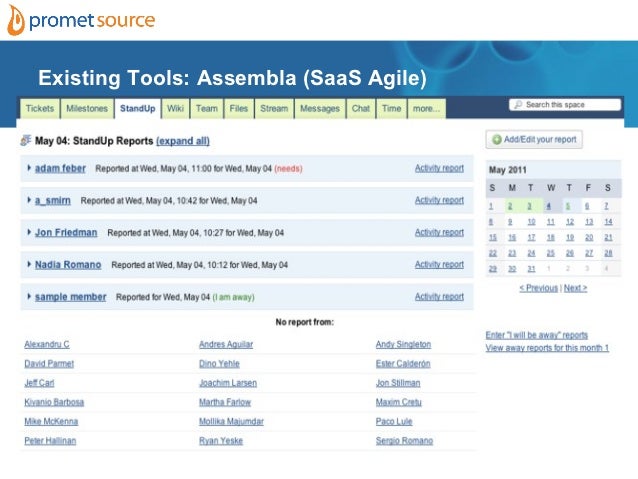Select May 12 in the calendar
The image size is (638, 479).
(570, 222)
